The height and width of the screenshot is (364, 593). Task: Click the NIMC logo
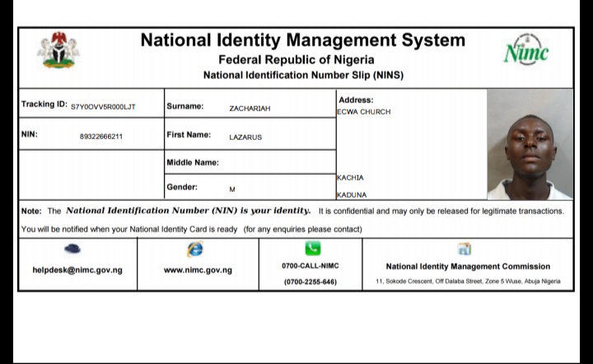tap(525, 50)
